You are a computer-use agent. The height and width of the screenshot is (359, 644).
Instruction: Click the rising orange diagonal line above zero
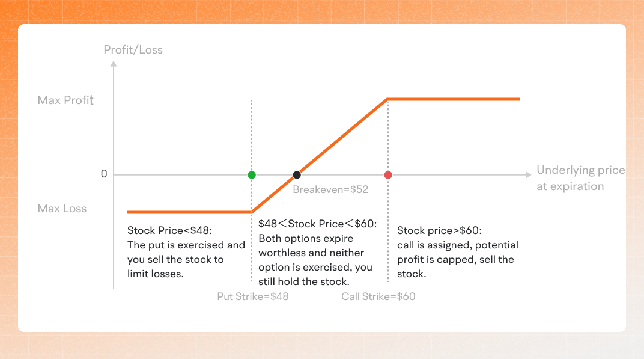[342, 137]
